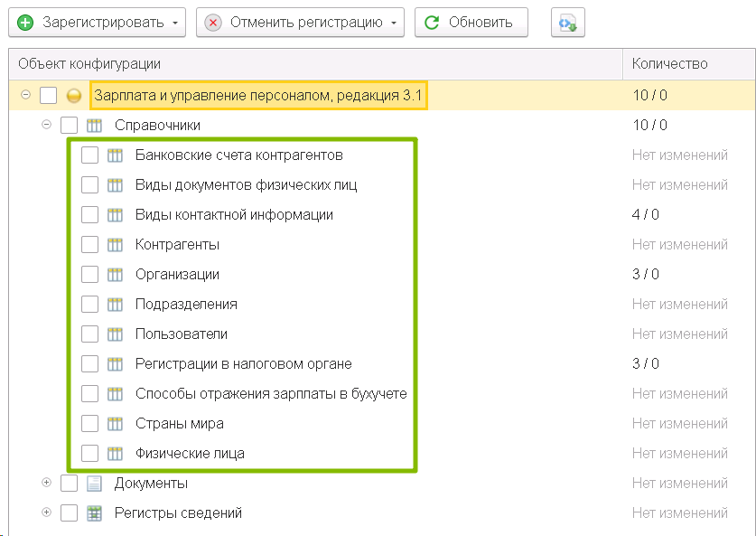
Task: Expand the Документы tree node
Action: (x=47, y=484)
